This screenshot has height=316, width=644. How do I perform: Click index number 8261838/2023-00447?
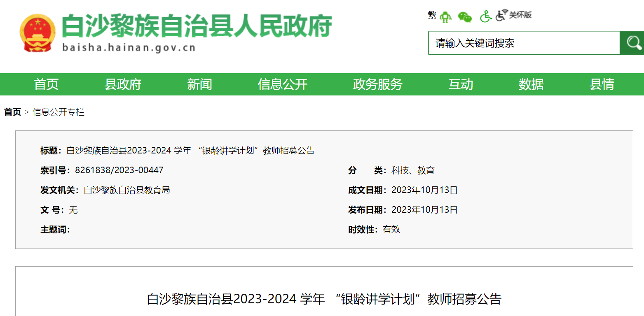coord(119,170)
